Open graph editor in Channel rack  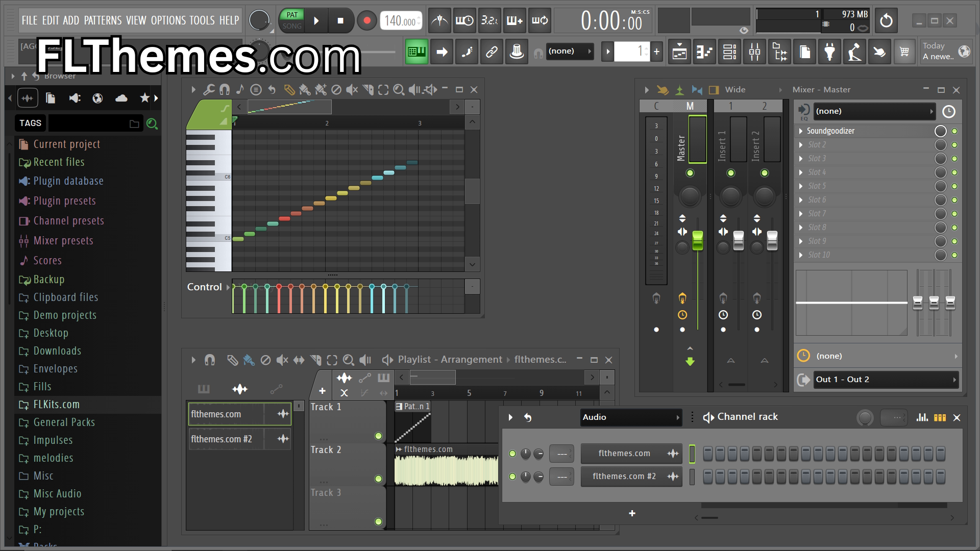point(922,417)
